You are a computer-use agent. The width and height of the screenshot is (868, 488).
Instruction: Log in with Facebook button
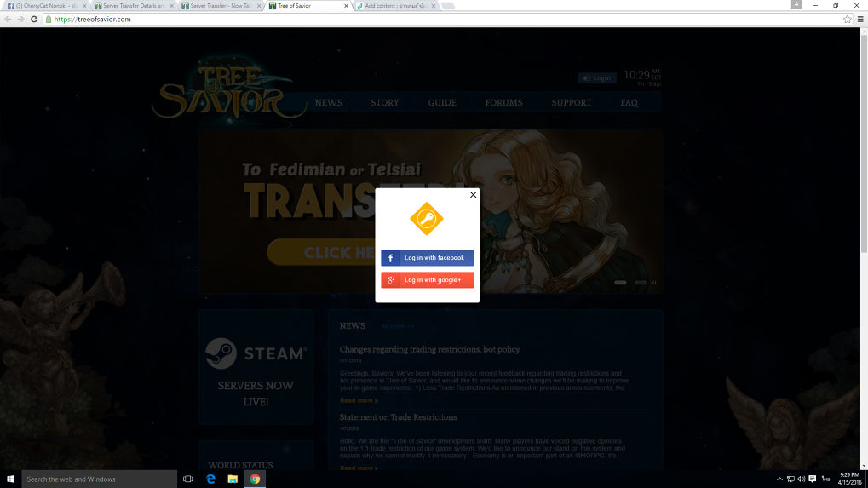(x=428, y=258)
